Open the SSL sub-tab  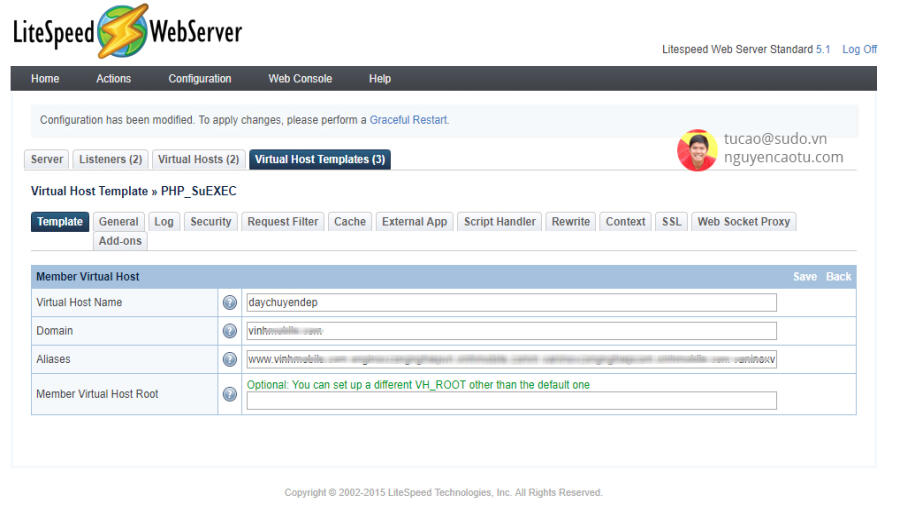tap(672, 222)
